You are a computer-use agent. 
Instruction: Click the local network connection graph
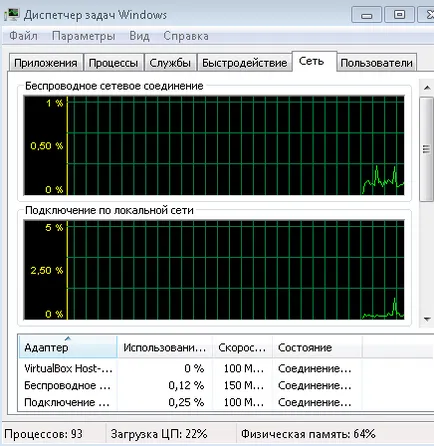[x=214, y=270]
